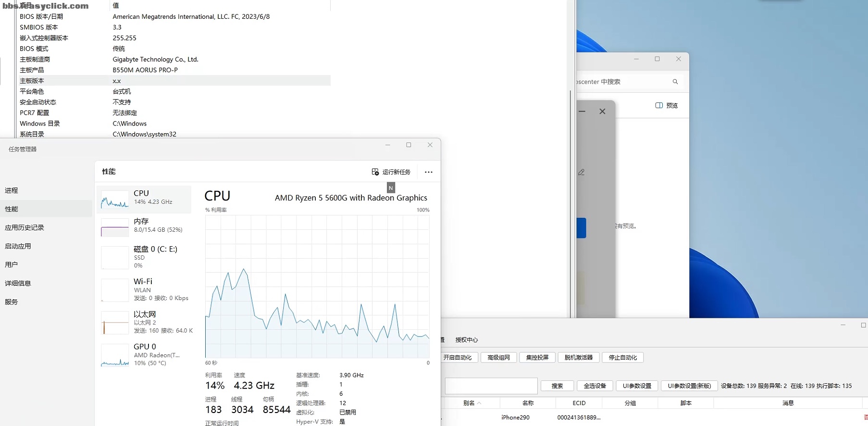Image resolution: width=868 pixels, height=426 pixels.
Task: Toggle the 预览 preview pane button
Action: click(667, 105)
